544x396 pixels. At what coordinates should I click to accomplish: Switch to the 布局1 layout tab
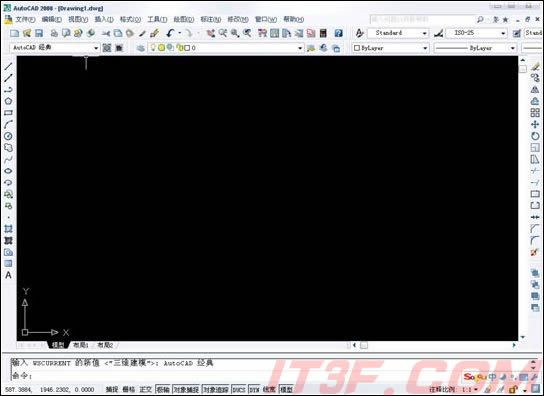click(80, 345)
